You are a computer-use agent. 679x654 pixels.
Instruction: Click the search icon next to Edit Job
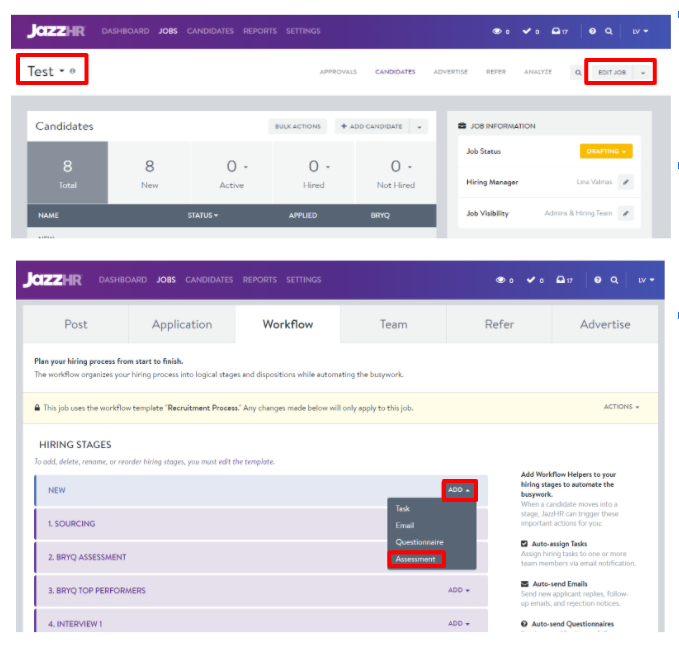point(577,73)
